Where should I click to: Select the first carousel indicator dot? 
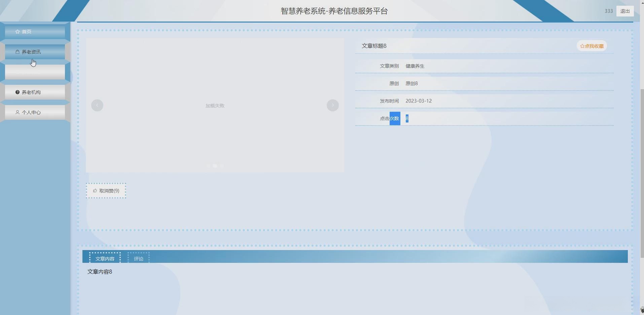point(208,166)
